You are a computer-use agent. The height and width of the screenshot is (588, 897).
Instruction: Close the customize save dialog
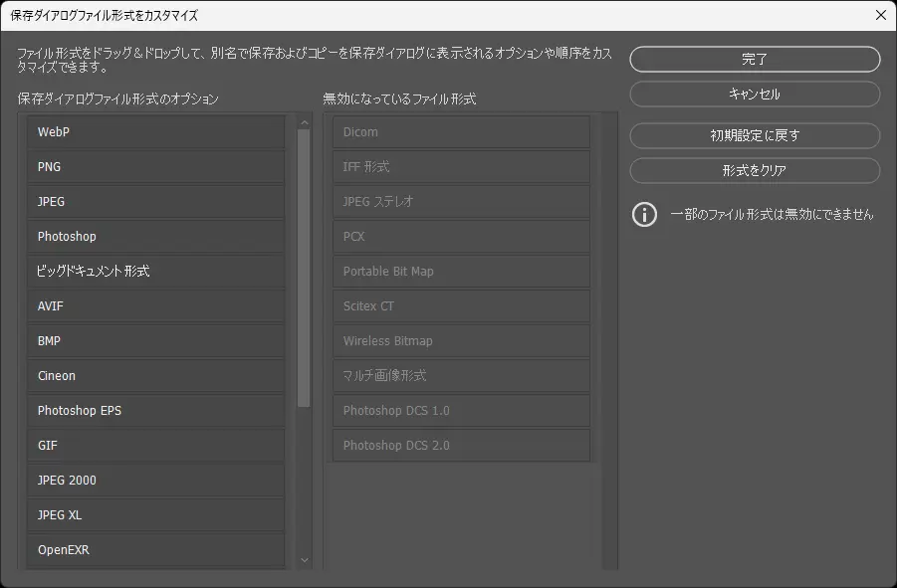click(x=881, y=16)
